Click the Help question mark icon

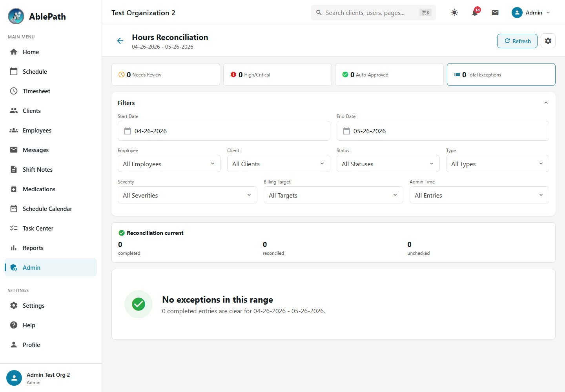tap(14, 325)
